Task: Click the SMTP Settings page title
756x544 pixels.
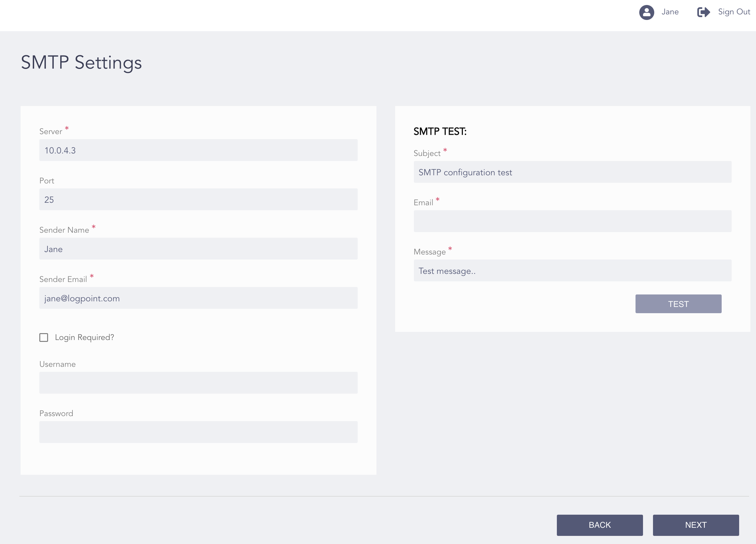Action: click(81, 63)
